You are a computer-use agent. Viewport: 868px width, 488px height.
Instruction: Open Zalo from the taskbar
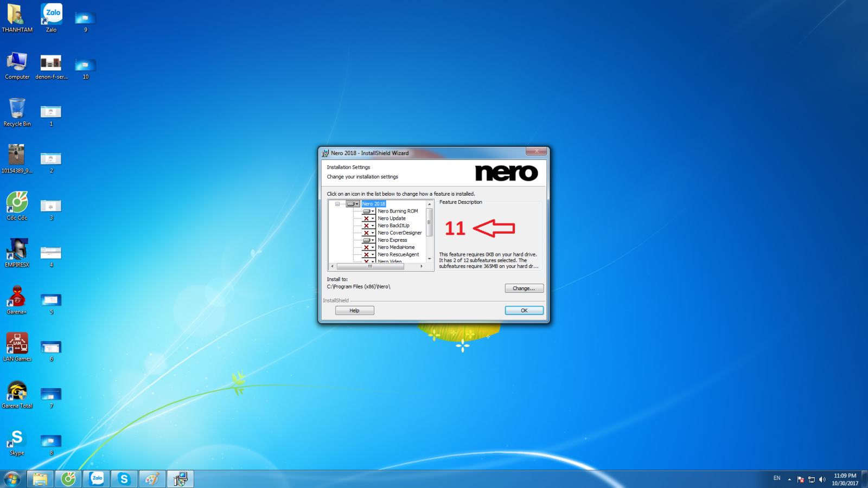[97, 479]
